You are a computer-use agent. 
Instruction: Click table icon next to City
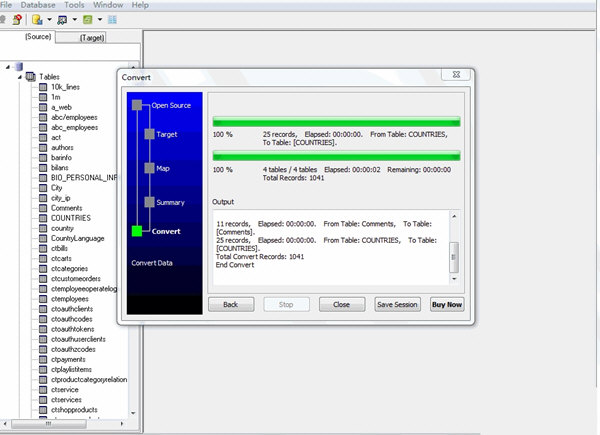43,188
